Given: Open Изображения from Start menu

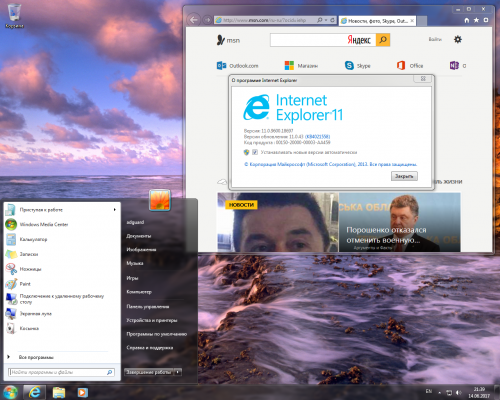Looking at the screenshot, I should click(x=141, y=249).
